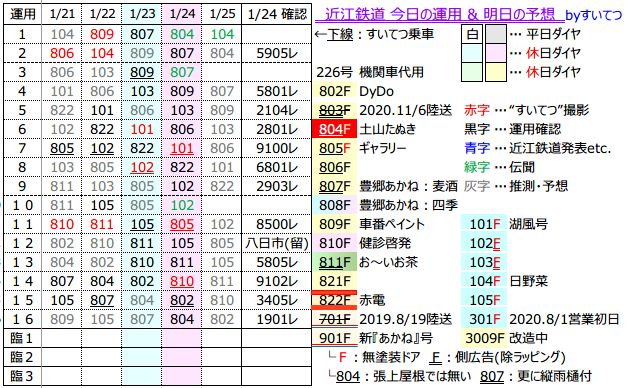Click the struck-through 701F vehicle cell
630x388 pixels.
[x=335, y=319]
